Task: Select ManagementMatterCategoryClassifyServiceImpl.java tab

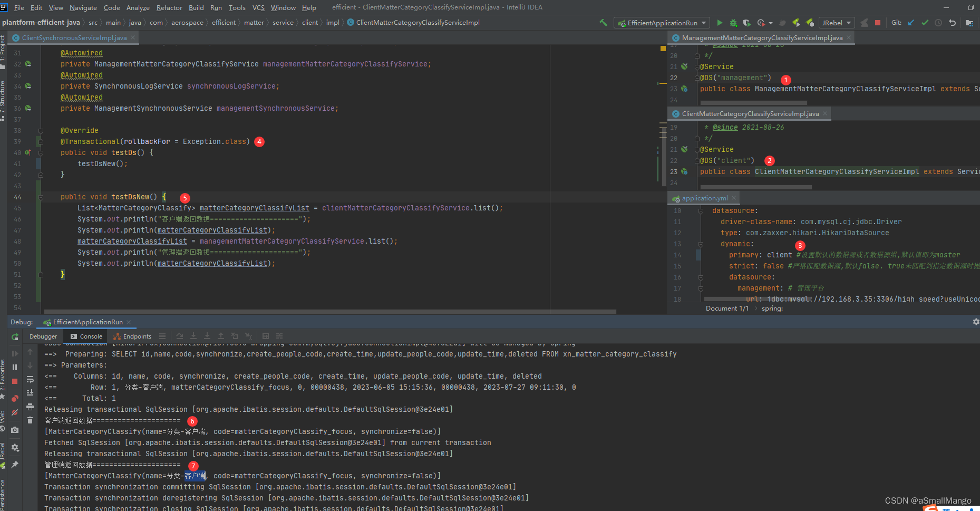Action: (762, 38)
